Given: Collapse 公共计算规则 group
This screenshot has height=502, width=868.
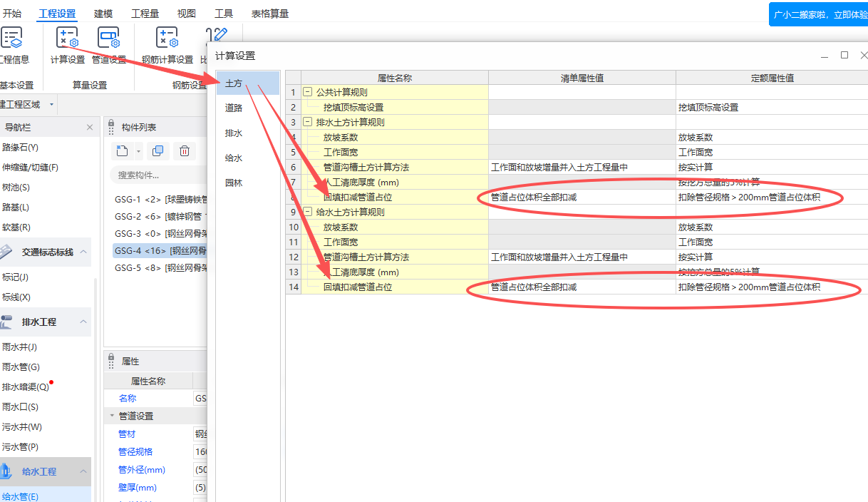Looking at the screenshot, I should pos(307,92).
